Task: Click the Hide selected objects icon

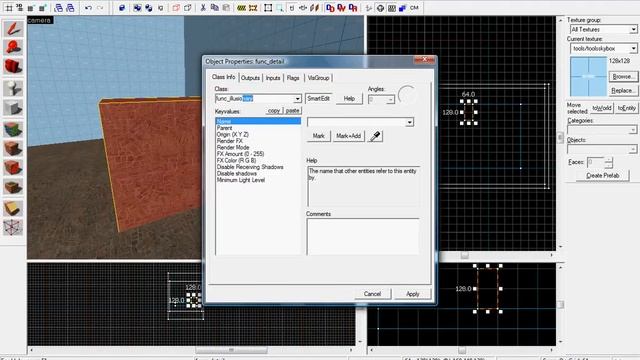Action: [x=176, y=8]
